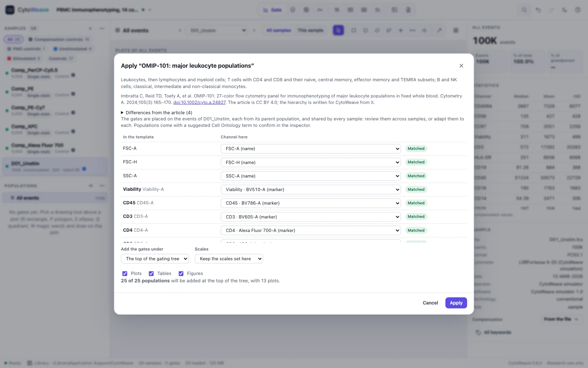Click the Apply button
Image resolution: width=588 pixels, height=368 pixels.
tap(456, 303)
